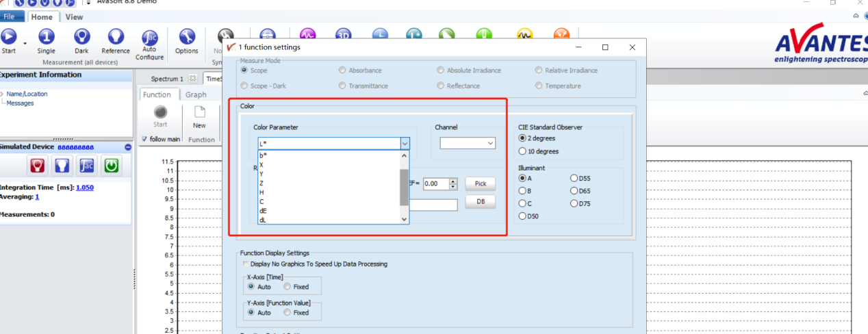Select 10 degrees CIE observer
This screenshot has width=868, height=334.
pyautogui.click(x=523, y=151)
